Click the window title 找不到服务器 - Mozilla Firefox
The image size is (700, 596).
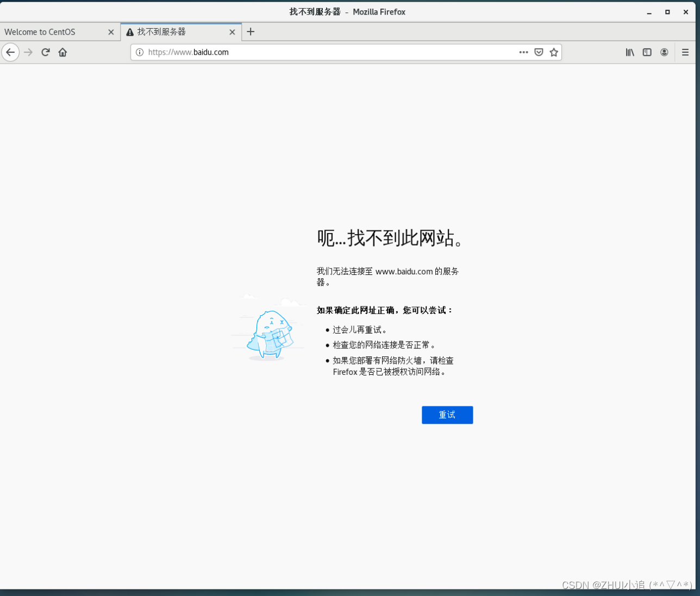347,12
